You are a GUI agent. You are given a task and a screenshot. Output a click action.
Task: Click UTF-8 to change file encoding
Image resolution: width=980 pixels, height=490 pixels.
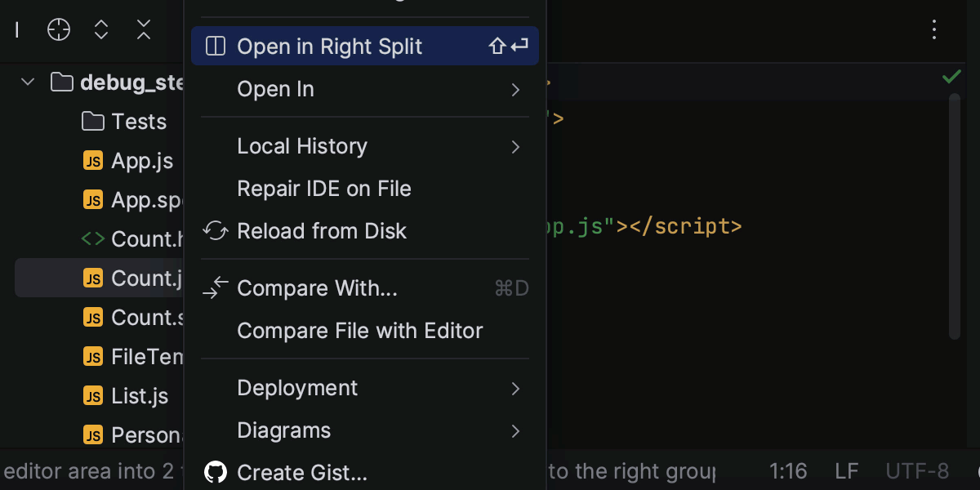[x=916, y=470]
